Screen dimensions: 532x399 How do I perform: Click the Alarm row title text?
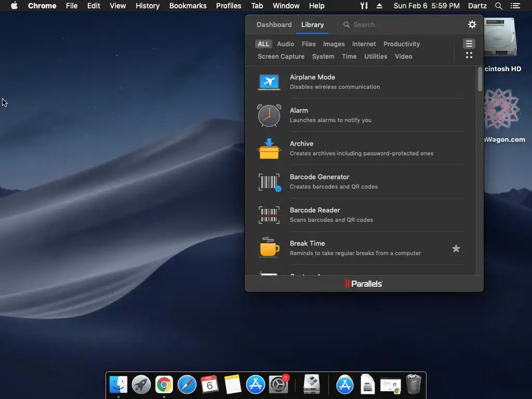pyautogui.click(x=299, y=110)
